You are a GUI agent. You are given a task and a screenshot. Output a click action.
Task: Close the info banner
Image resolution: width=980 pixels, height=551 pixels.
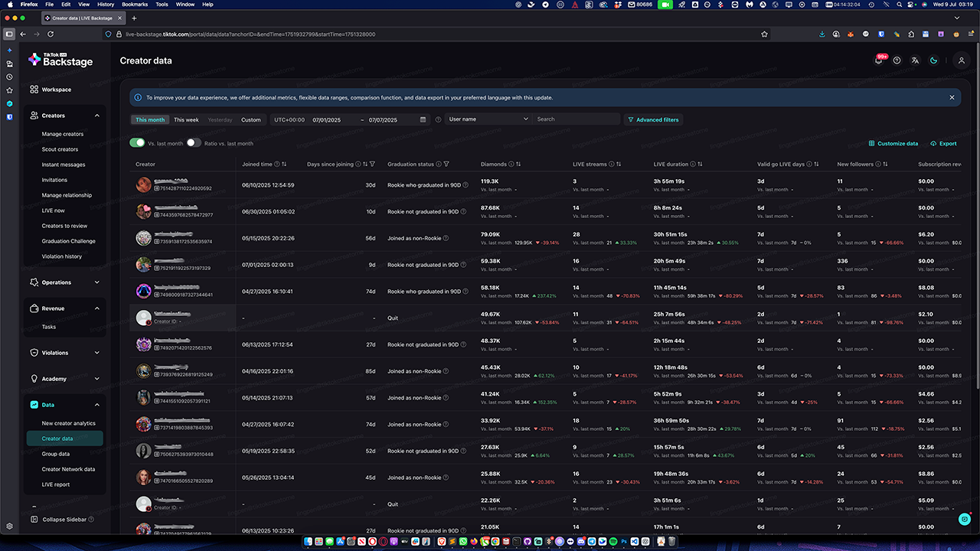[x=952, y=98]
